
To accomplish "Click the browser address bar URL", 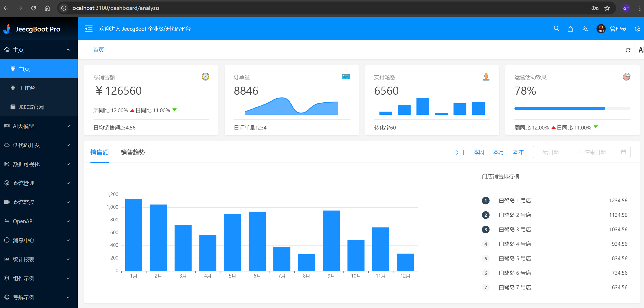I will point(115,8).
